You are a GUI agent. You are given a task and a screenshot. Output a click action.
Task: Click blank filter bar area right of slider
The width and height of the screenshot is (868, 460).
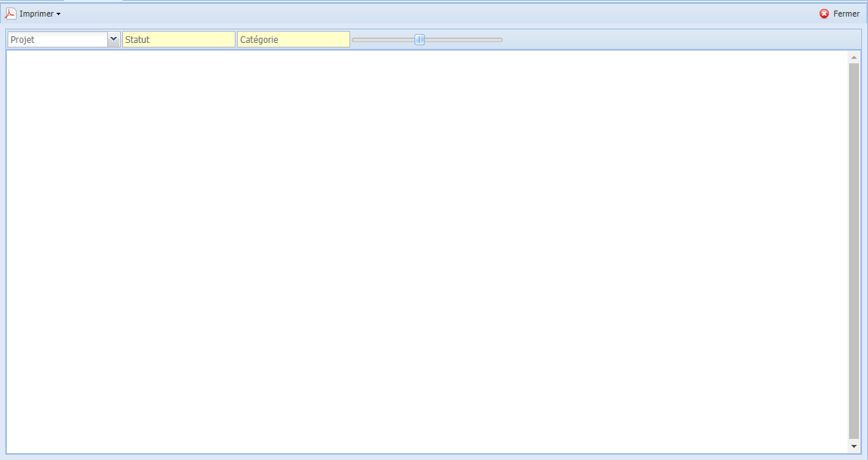[679, 39]
